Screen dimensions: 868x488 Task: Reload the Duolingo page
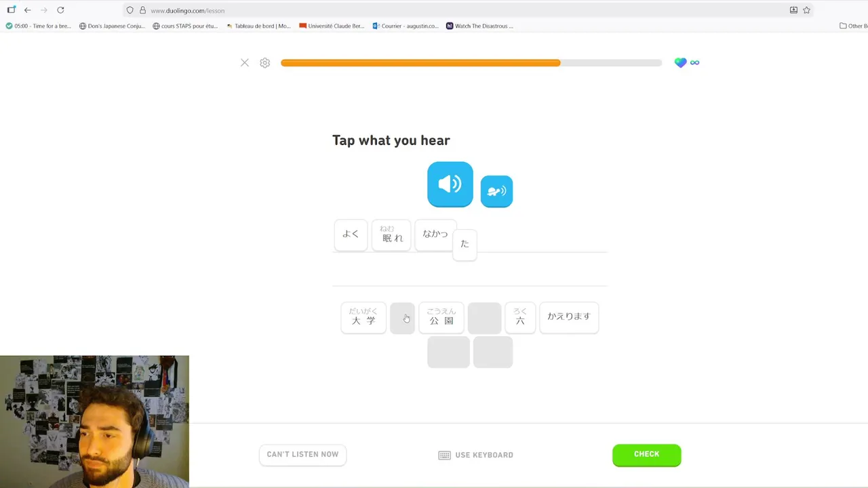[60, 10]
